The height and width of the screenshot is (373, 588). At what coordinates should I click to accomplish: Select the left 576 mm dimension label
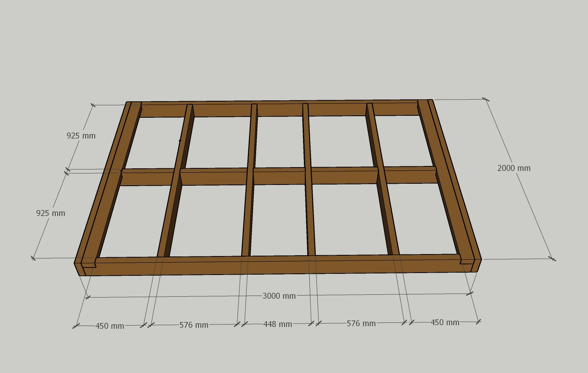click(x=194, y=325)
